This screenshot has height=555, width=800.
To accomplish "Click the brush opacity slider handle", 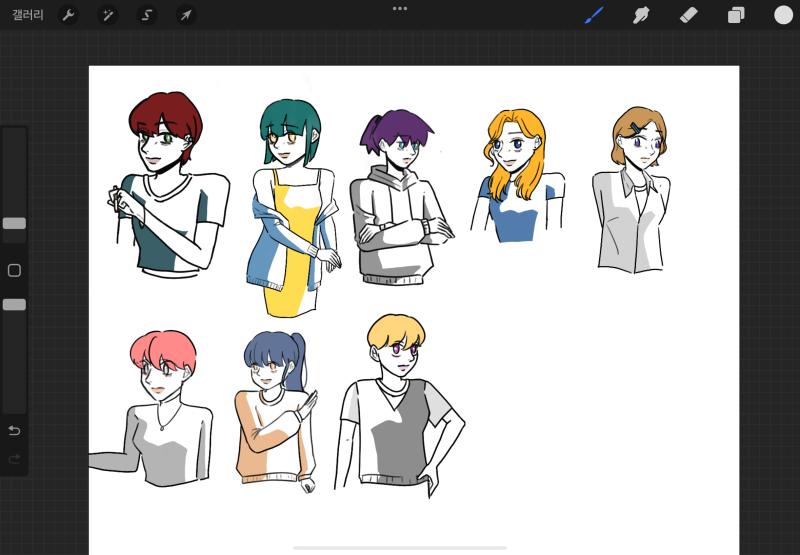I will point(14,305).
